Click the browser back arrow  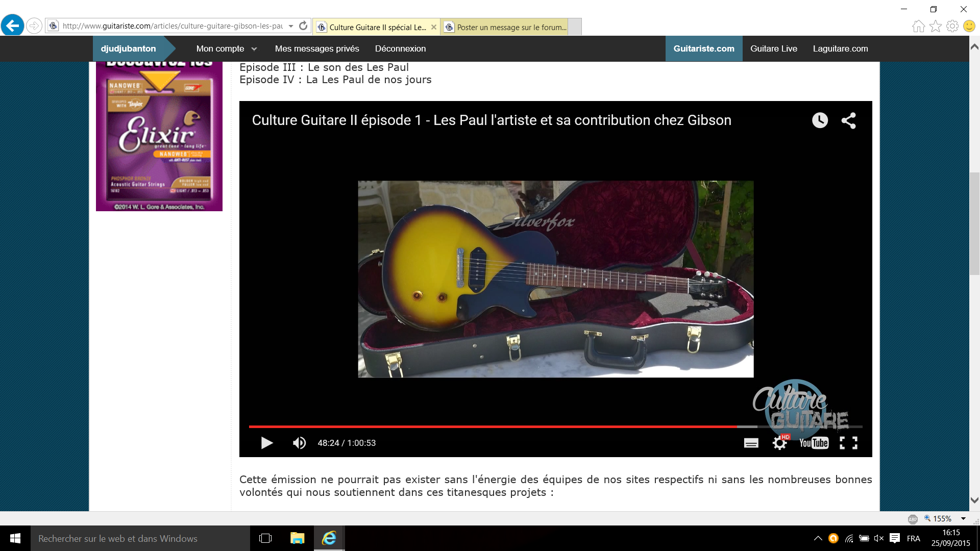point(13,26)
